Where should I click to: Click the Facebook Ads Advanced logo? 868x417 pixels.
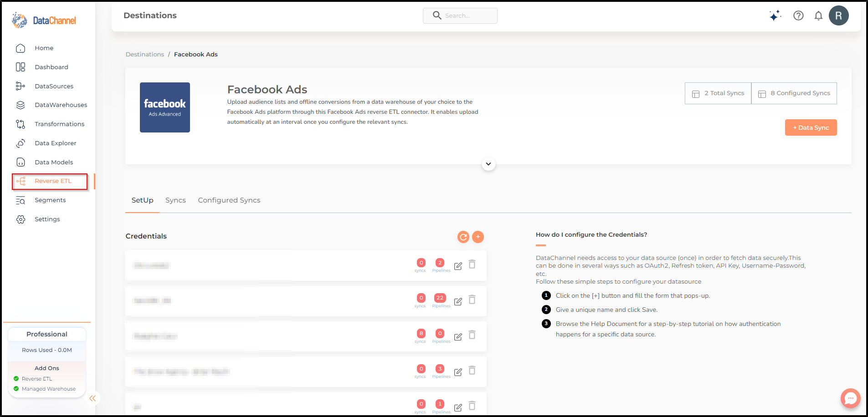165,107
